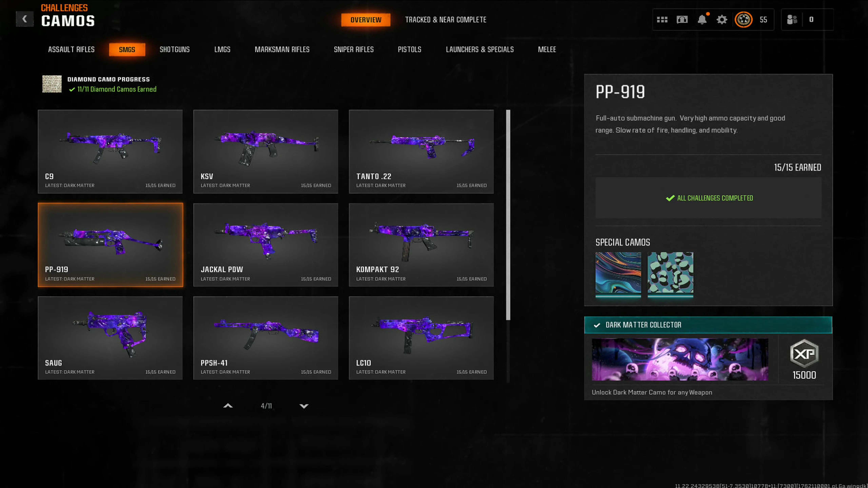Select the Melee category tab
Image resolution: width=868 pixels, height=488 pixels.
point(547,49)
